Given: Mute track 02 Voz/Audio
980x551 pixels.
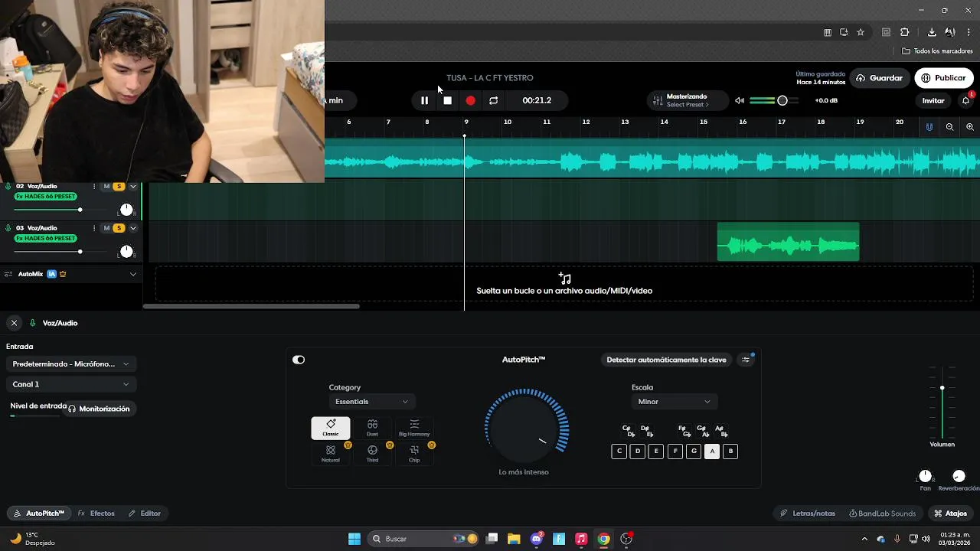Looking at the screenshot, I should 106,186.
